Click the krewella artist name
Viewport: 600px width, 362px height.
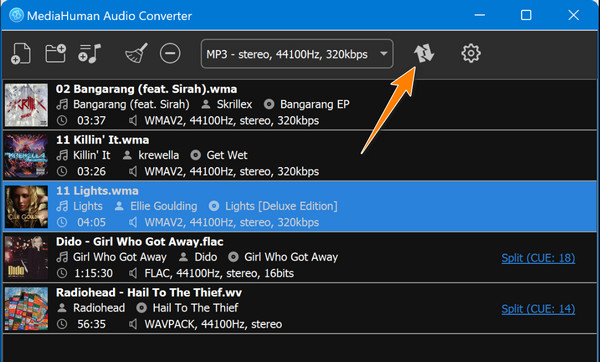(158, 155)
